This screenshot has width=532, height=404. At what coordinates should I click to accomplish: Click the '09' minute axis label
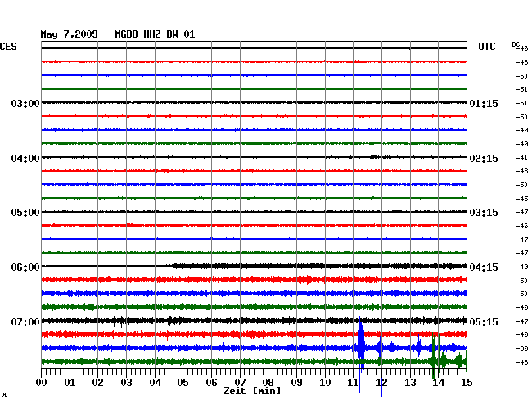tap(296, 382)
